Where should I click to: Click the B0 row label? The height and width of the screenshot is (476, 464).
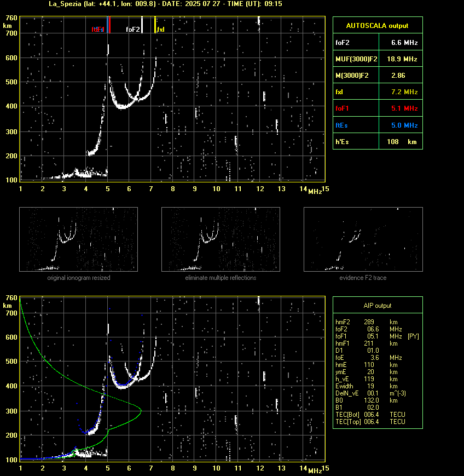(339, 400)
